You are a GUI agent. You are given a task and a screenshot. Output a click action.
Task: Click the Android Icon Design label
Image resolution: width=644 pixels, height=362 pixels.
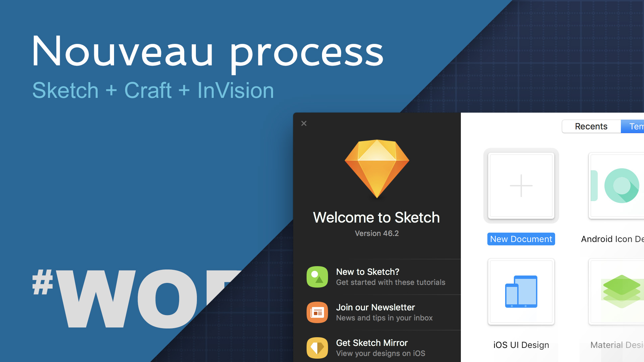click(612, 239)
